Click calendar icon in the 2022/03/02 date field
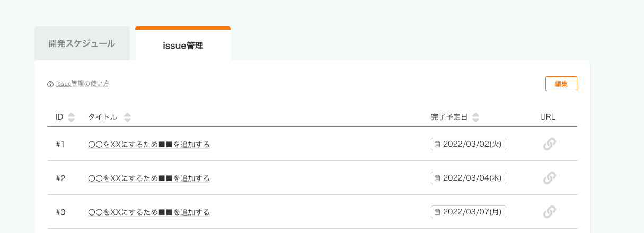This screenshot has height=233, width=644. pos(437,144)
